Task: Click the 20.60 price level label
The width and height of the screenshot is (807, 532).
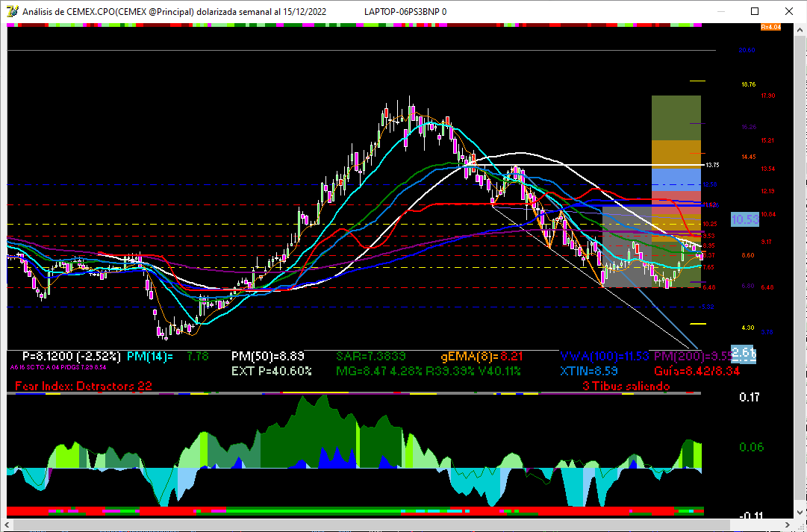Action: [x=747, y=51]
